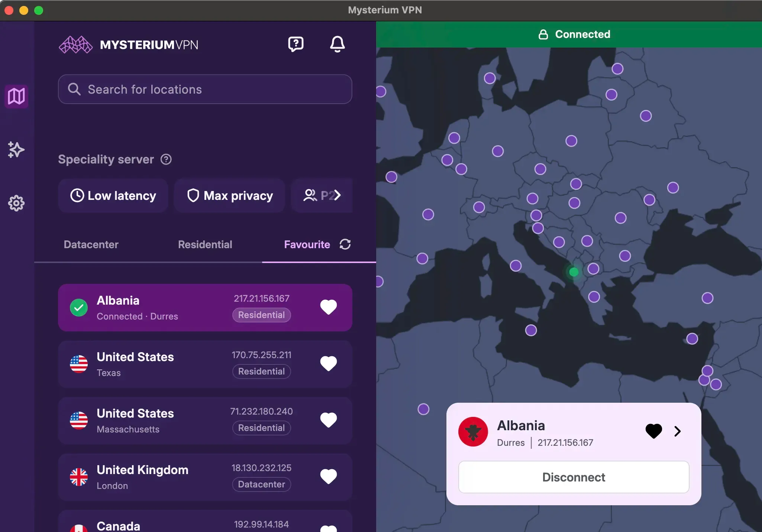Select United States Massachusetts server row
Viewport: 762px width, 532px height.
tap(205, 421)
